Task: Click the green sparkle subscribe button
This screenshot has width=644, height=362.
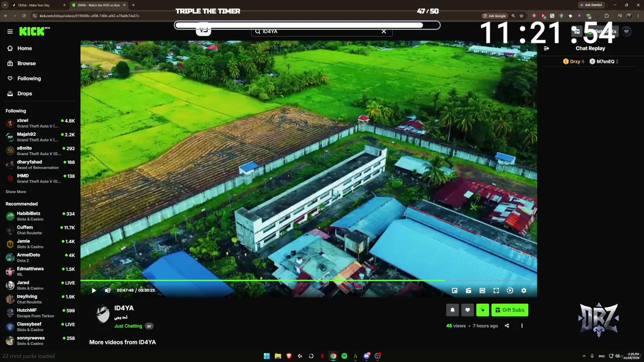Action: click(x=482, y=310)
